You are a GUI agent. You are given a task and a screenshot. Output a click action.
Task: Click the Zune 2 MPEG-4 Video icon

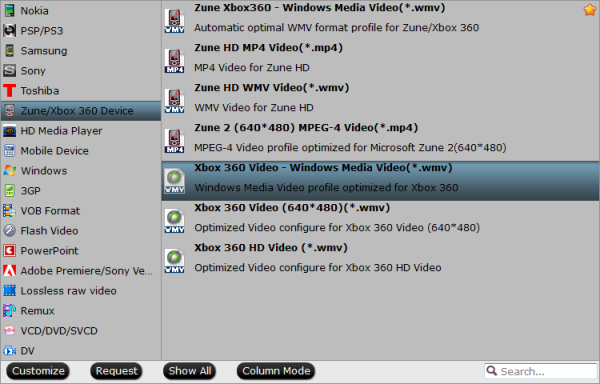tap(174, 141)
